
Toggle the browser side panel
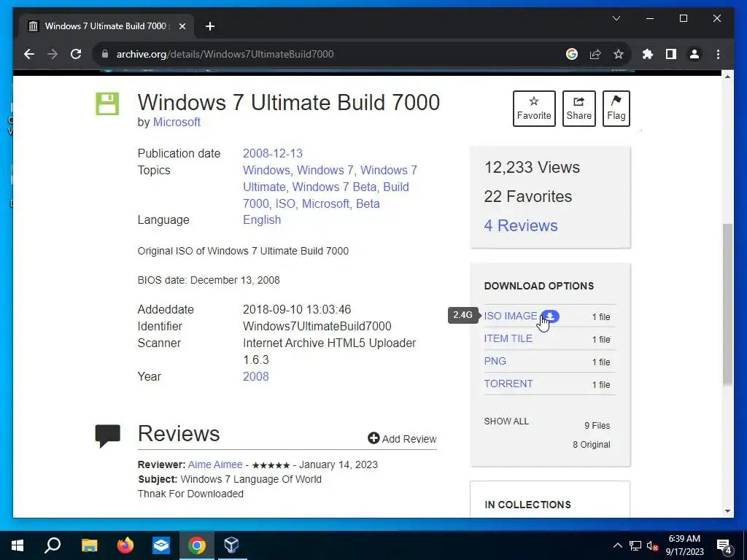pyautogui.click(x=671, y=54)
